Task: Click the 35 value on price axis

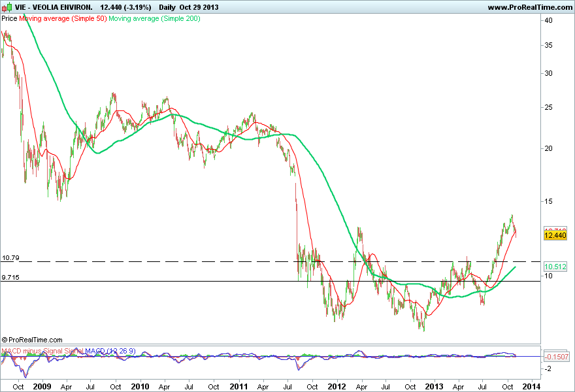Action: click(x=548, y=46)
